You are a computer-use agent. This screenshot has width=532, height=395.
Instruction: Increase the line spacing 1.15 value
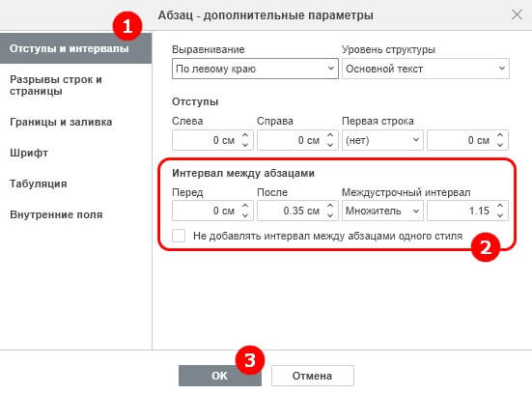click(x=500, y=206)
